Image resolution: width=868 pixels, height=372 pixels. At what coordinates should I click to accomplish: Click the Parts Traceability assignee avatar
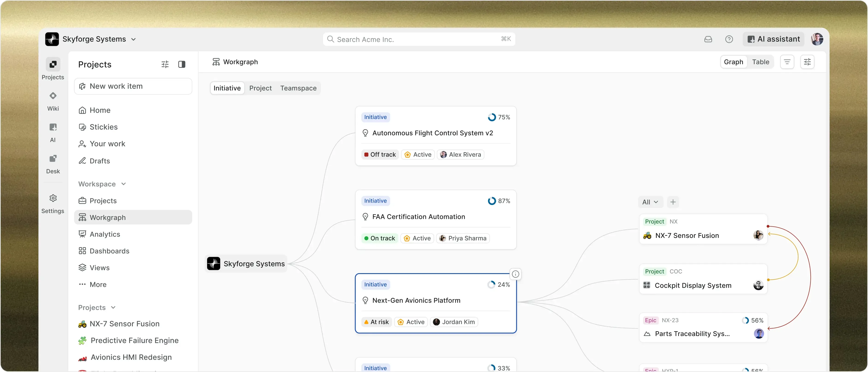[x=759, y=334]
